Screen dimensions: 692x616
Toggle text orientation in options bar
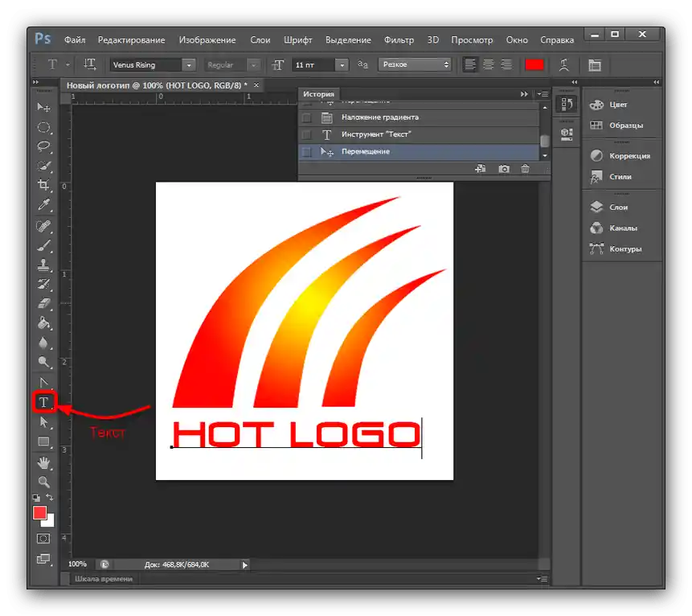89,65
